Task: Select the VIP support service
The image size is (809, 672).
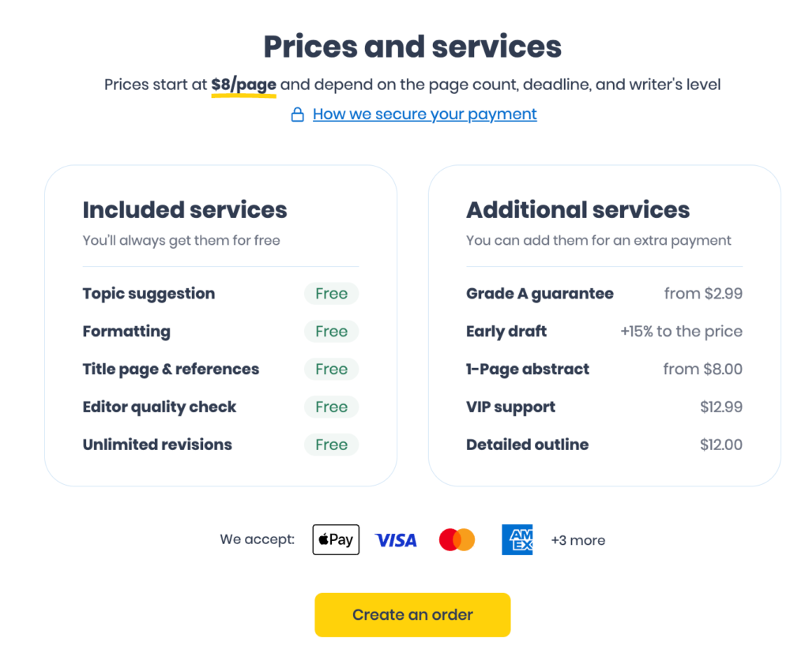Action: (510, 407)
